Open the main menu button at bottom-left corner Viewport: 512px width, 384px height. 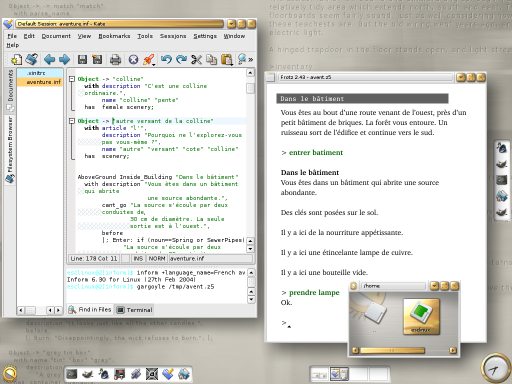click(9, 374)
